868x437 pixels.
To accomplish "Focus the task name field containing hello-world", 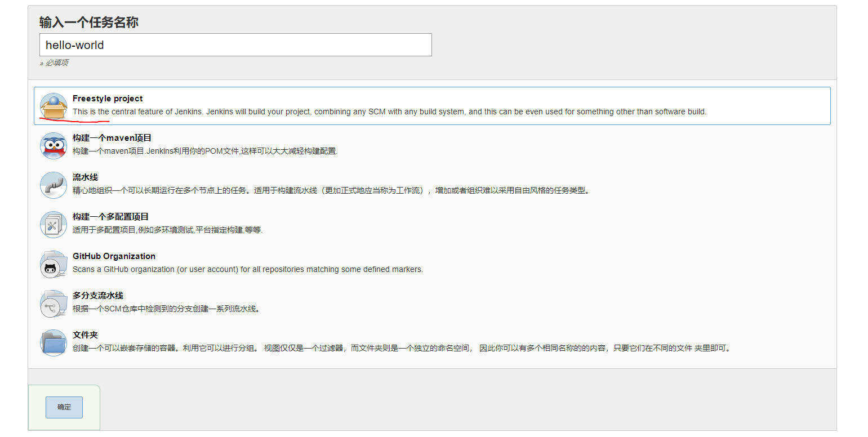I will (x=235, y=44).
